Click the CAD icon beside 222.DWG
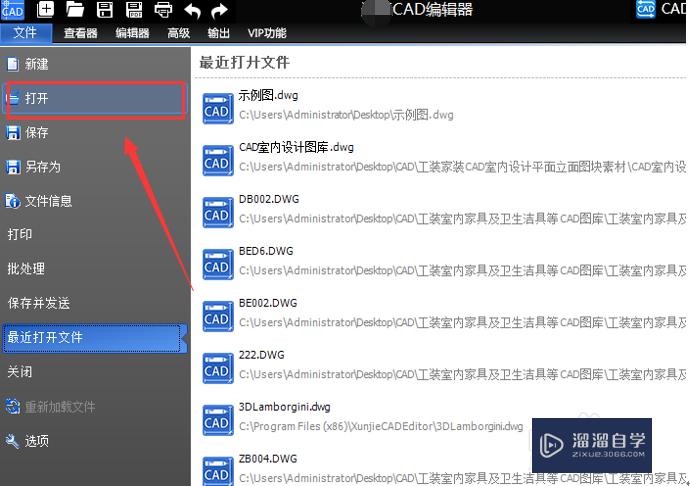The width and height of the screenshot is (690, 486). click(x=217, y=368)
